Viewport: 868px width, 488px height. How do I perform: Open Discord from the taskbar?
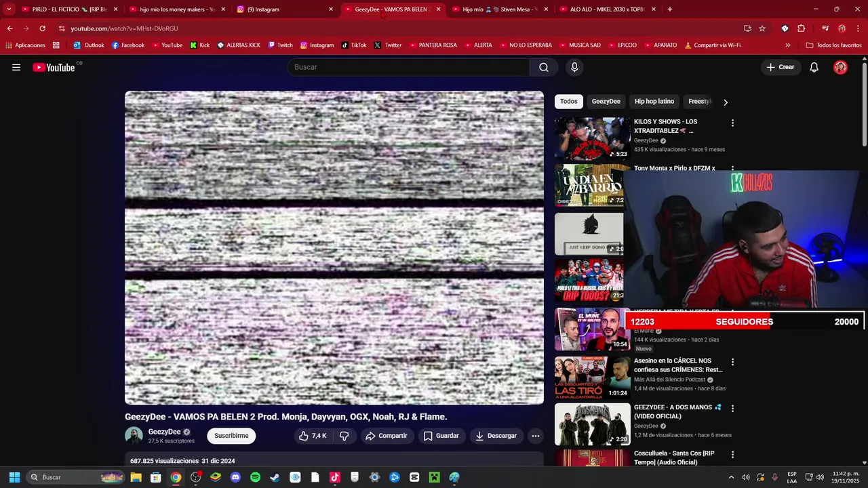point(235,477)
